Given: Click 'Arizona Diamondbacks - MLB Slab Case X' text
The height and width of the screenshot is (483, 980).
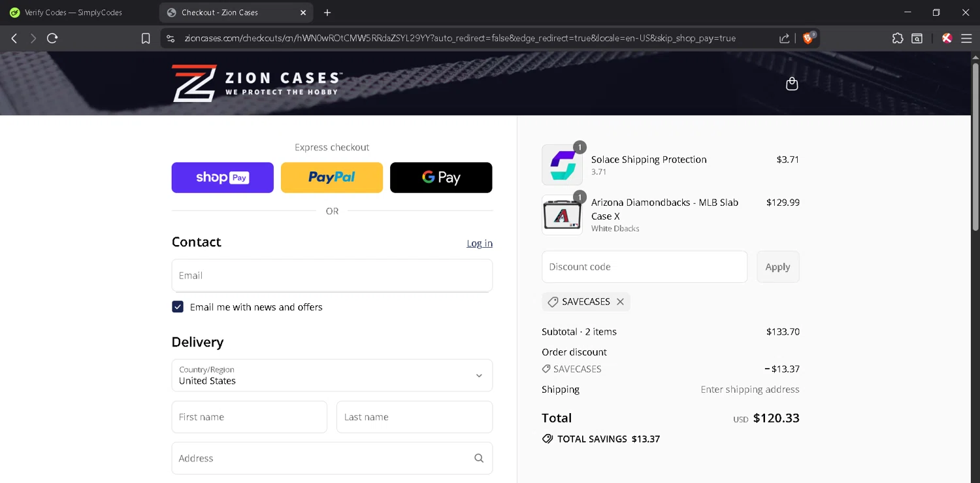Looking at the screenshot, I should 664,209.
